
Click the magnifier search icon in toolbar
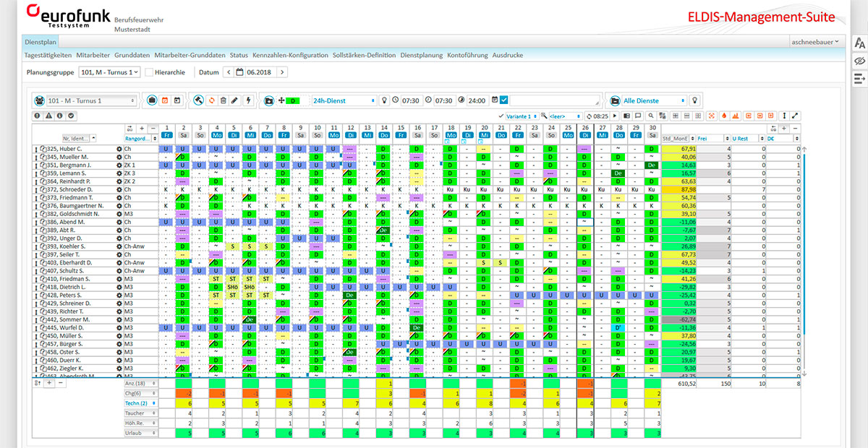(651, 116)
